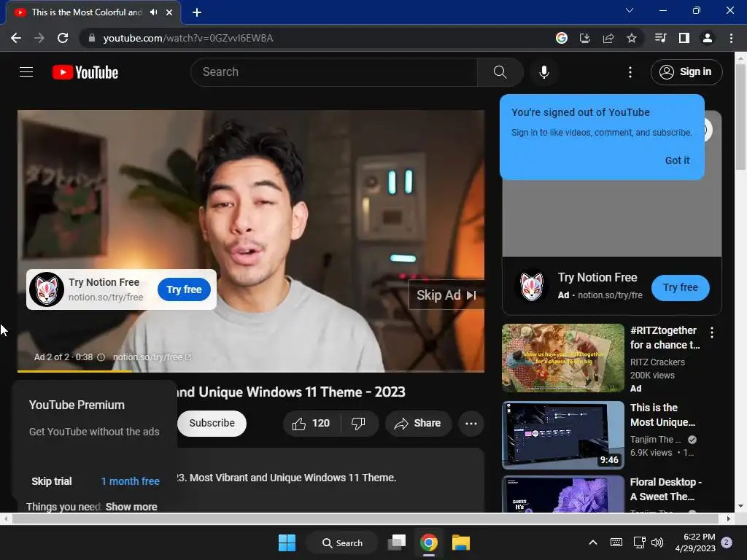Image resolution: width=747 pixels, height=560 pixels.
Task: View site info via the padlock icon
Action: coord(91,38)
